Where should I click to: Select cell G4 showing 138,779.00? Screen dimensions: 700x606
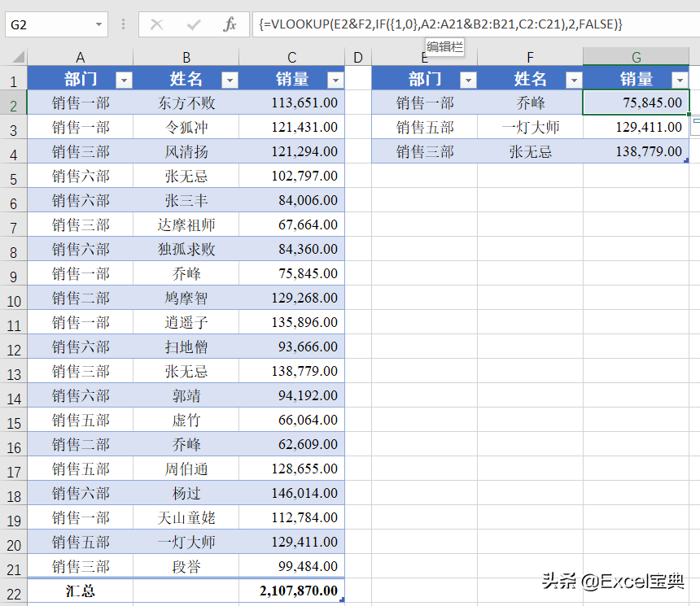click(x=637, y=151)
